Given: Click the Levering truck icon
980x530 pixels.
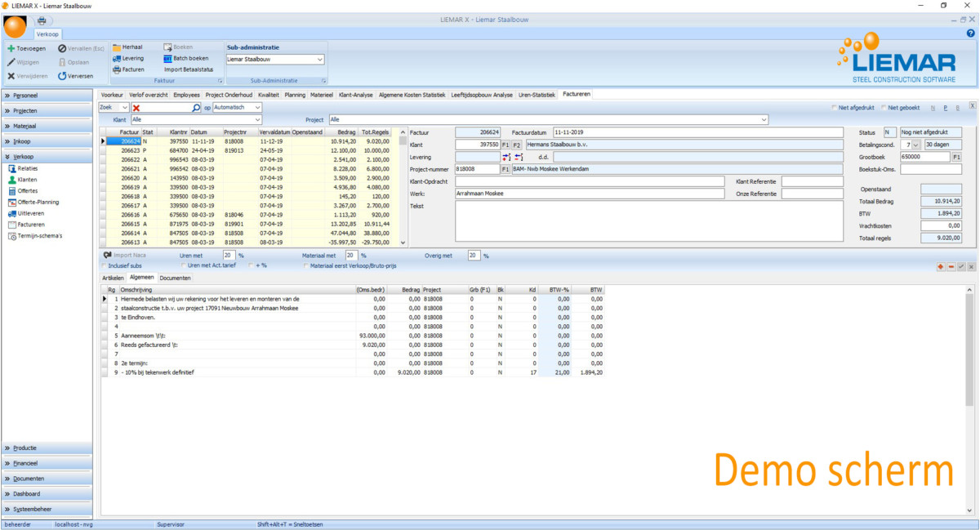Looking at the screenshot, I should pos(117,58).
